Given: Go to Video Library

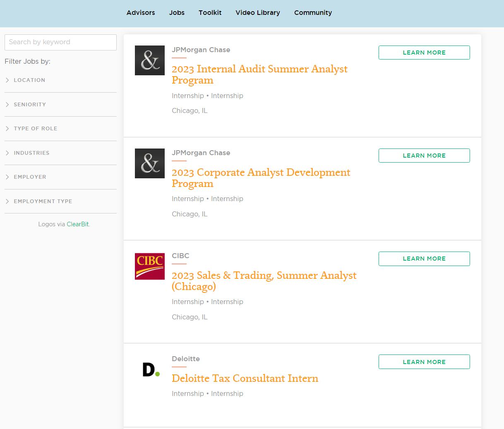Looking at the screenshot, I should 258,12.
